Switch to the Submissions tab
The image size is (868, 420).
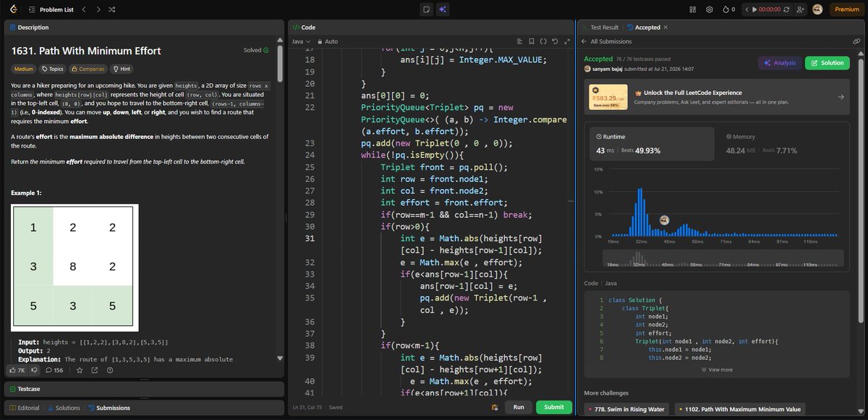point(109,408)
